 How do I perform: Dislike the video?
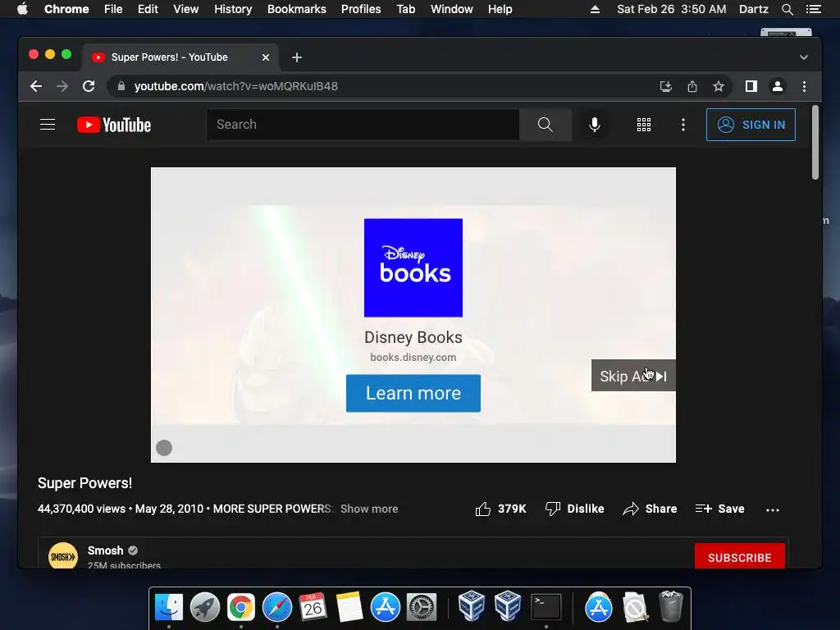tap(574, 509)
